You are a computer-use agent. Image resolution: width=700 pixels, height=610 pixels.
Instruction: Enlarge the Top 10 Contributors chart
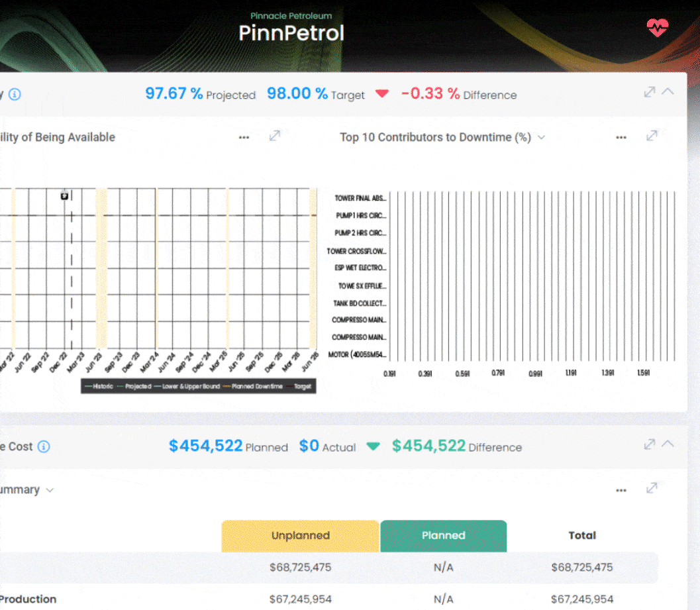652,136
